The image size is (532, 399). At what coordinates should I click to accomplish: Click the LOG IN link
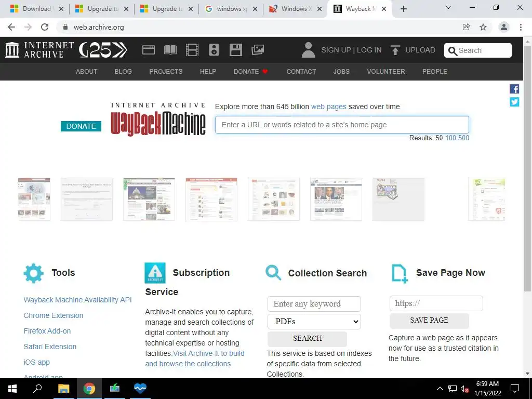[369, 50]
